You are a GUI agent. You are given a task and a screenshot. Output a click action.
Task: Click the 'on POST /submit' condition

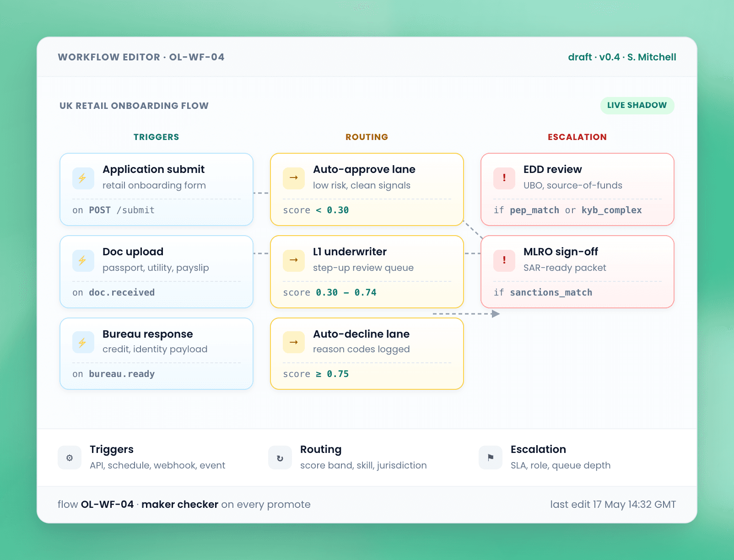(113, 210)
